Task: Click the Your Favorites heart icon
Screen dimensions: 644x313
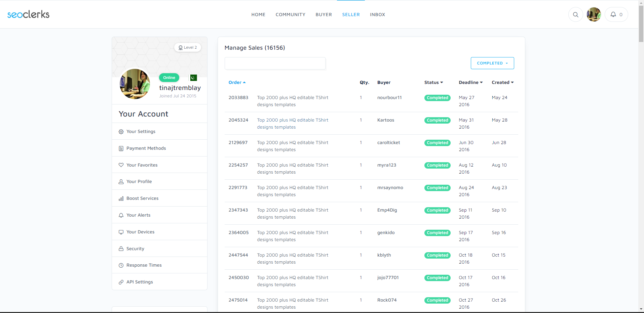Action: click(121, 165)
